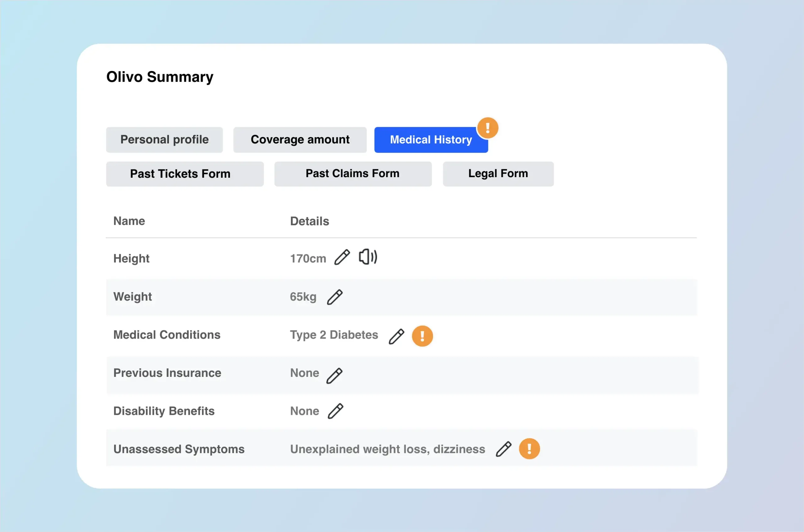Click the speaker audio icon beside Height
The image size is (804, 532).
[x=368, y=257]
